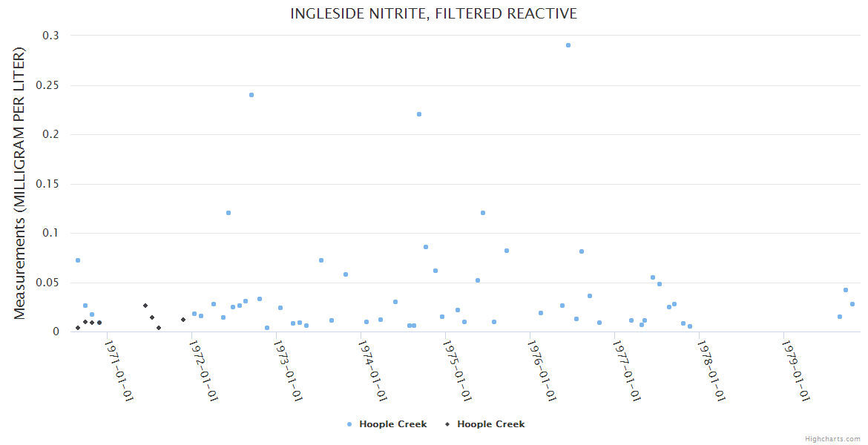Click the black diamond legend marker icon

pyautogui.click(x=447, y=424)
